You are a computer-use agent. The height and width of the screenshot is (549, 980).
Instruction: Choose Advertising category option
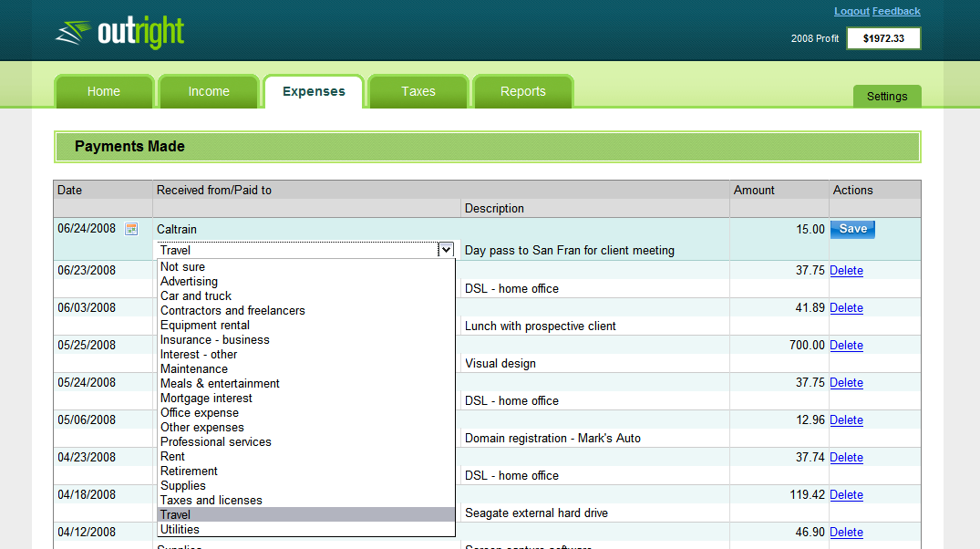305,282
